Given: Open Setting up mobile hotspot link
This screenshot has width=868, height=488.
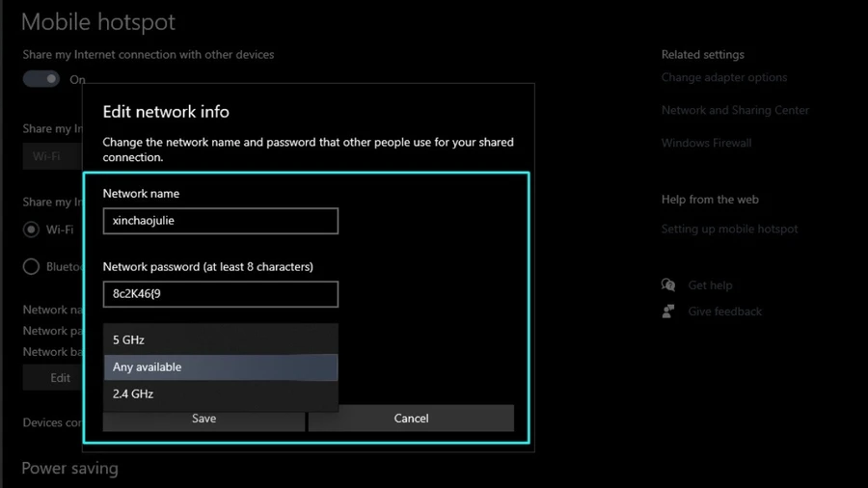Looking at the screenshot, I should point(730,230).
